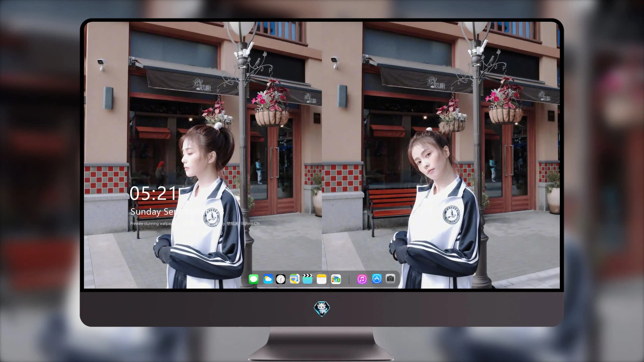The width and height of the screenshot is (644, 362).
Task: Open the green Messages app in the dock
Action: [254, 279]
